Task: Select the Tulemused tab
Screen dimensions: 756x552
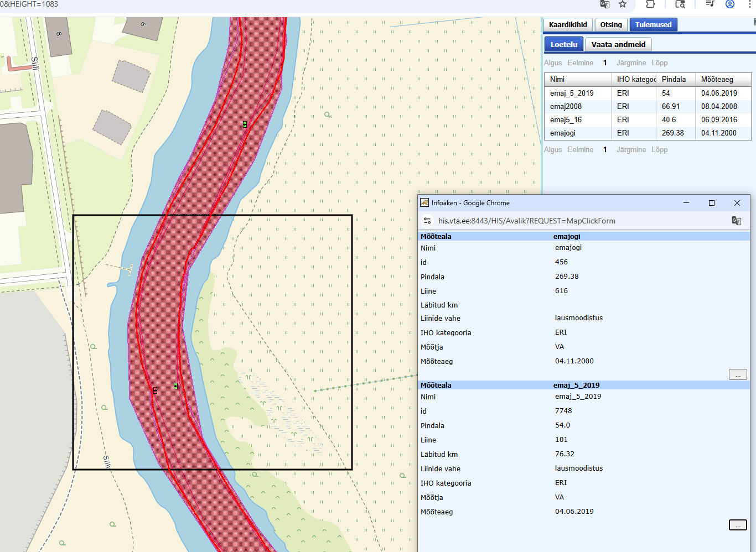Action: click(x=653, y=25)
